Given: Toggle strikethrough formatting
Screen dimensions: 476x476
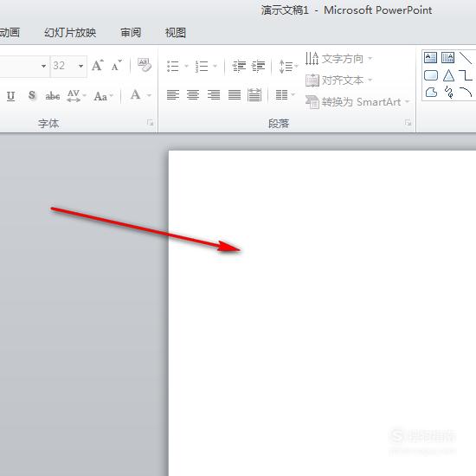Looking at the screenshot, I should pos(53,96).
